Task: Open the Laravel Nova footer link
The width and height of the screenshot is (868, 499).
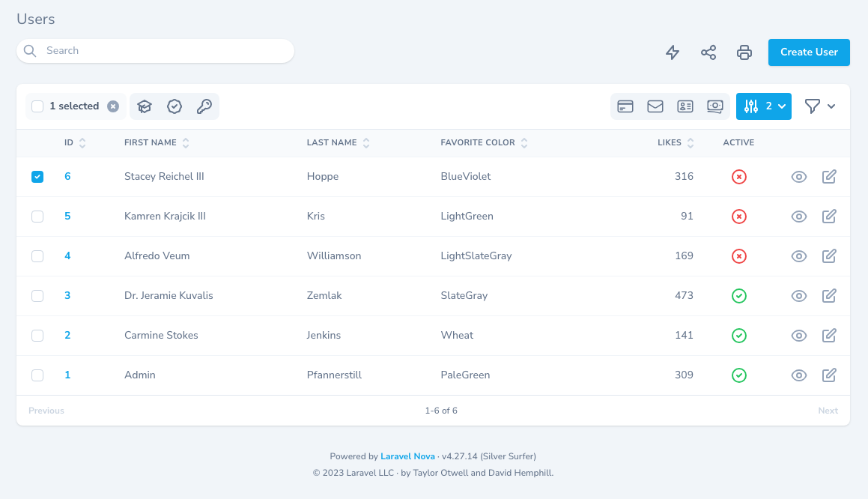Action: 407,456
